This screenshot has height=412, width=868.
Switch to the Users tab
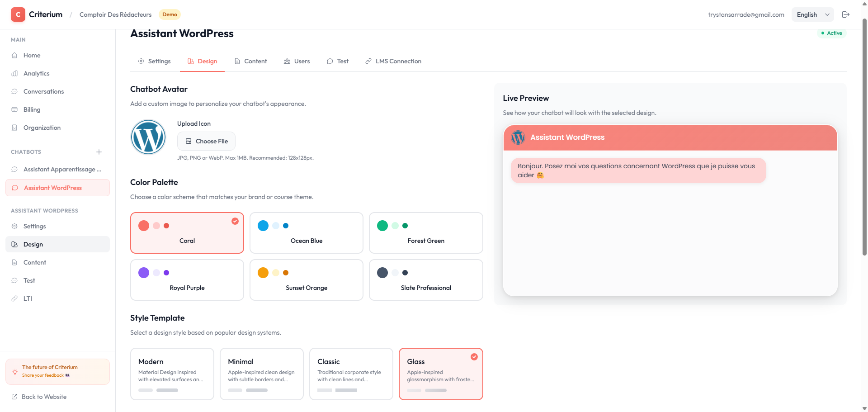pos(297,61)
